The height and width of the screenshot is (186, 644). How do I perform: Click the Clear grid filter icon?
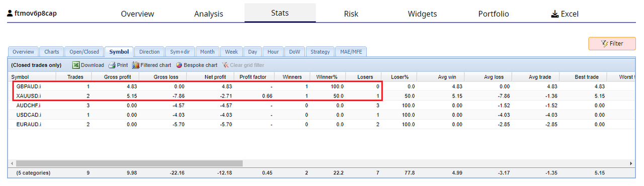click(225, 65)
